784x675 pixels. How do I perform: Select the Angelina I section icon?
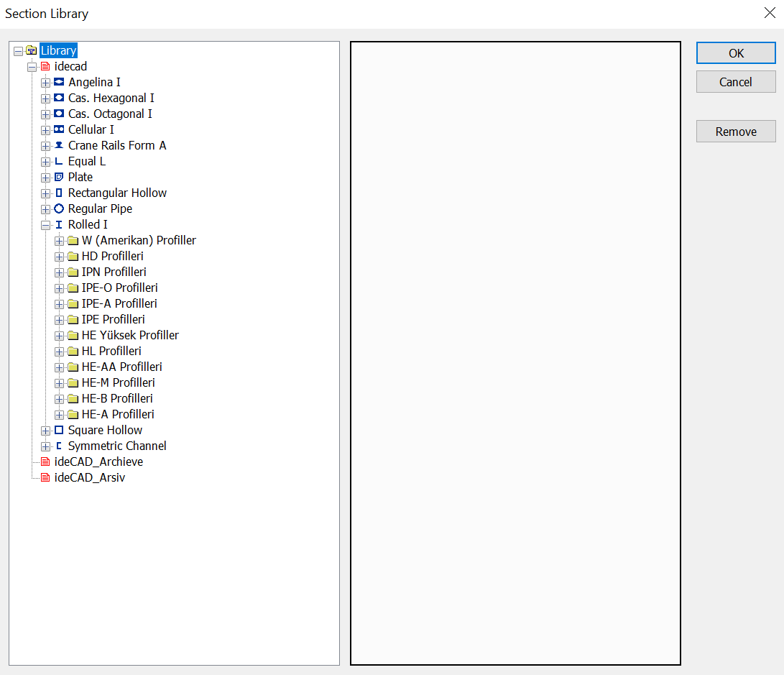[x=58, y=82]
